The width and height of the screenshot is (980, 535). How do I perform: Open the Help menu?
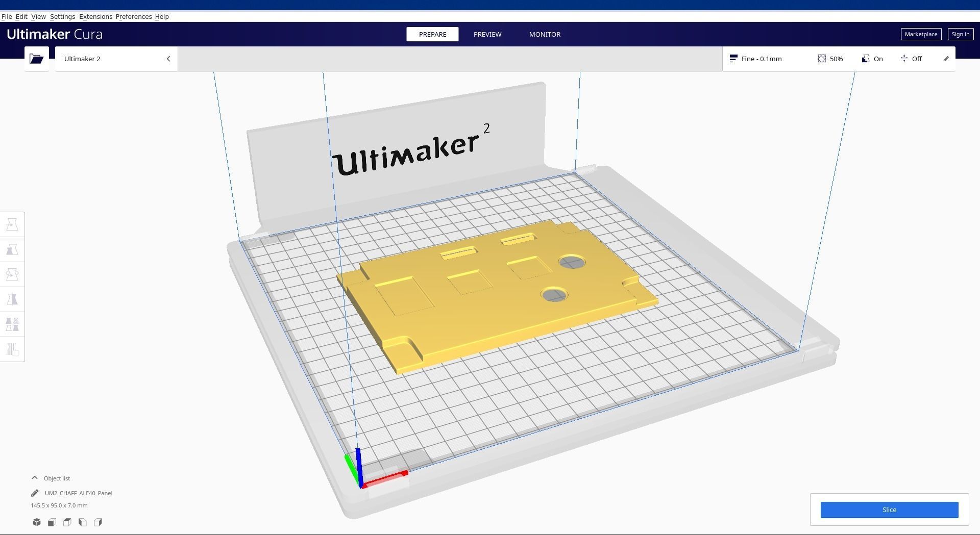point(162,16)
